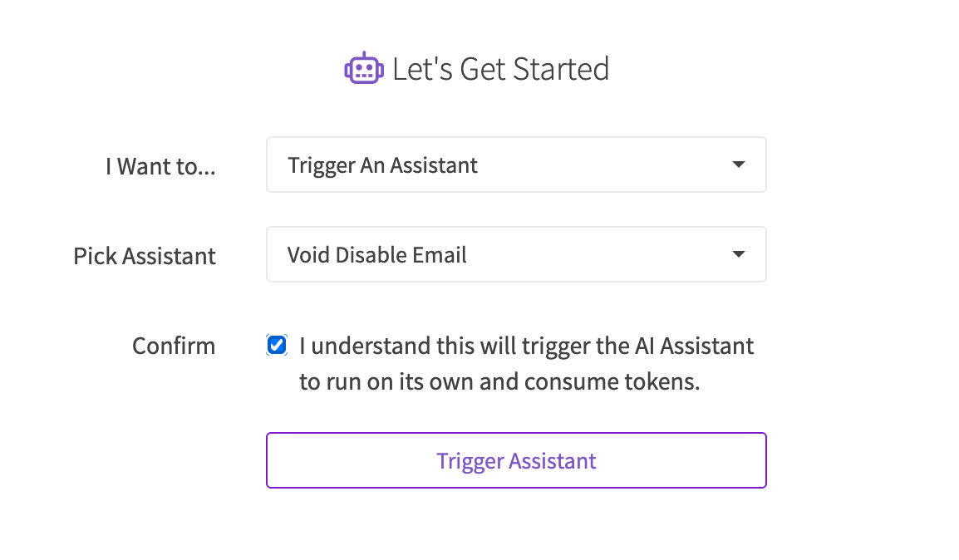Image resolution: width=959 pixels, height=560 pixels.
Task: Click the purple robot icon
Action: click(364, 68)
